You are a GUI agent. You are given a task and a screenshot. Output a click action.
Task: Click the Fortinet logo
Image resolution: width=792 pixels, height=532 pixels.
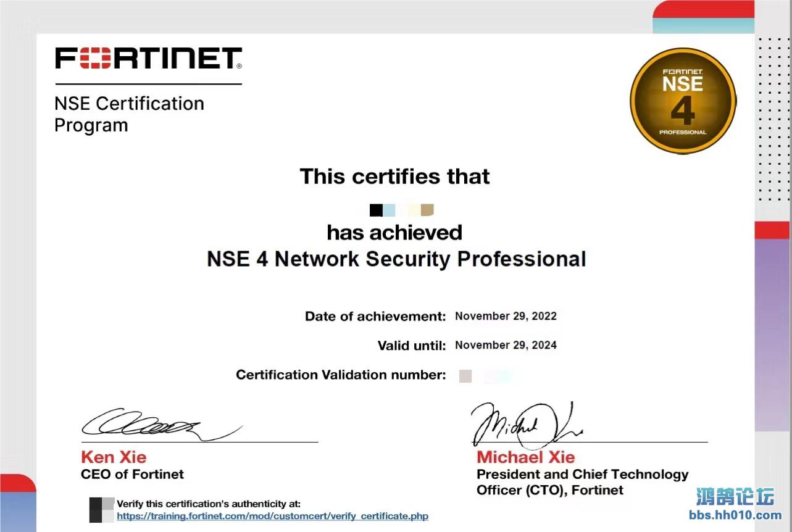[x=148, y=58]
